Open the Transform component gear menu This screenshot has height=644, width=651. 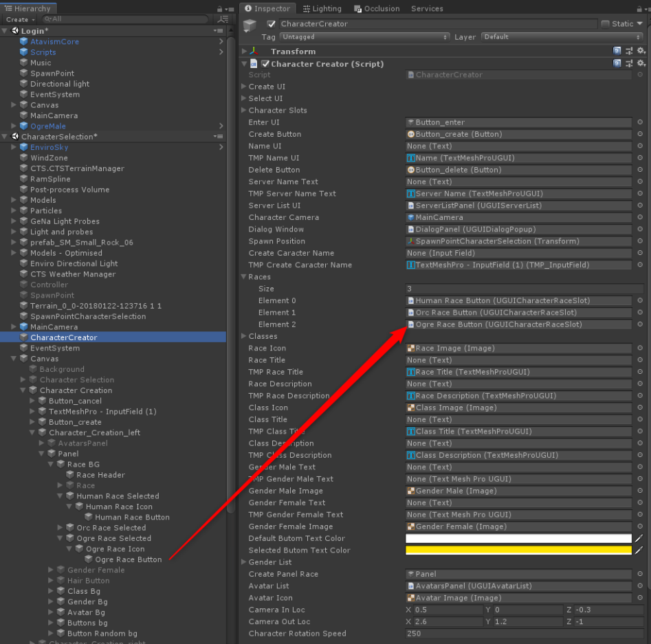[641, 51]
